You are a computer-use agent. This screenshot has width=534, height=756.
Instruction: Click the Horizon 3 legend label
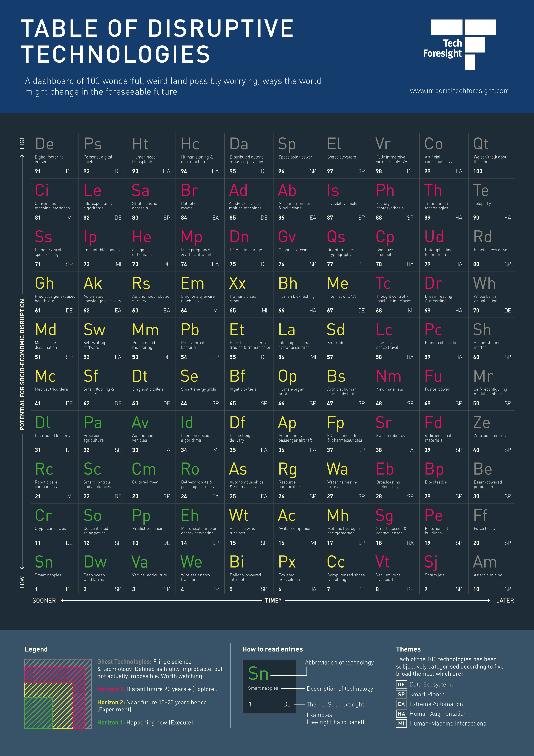[x=111, y=689]
